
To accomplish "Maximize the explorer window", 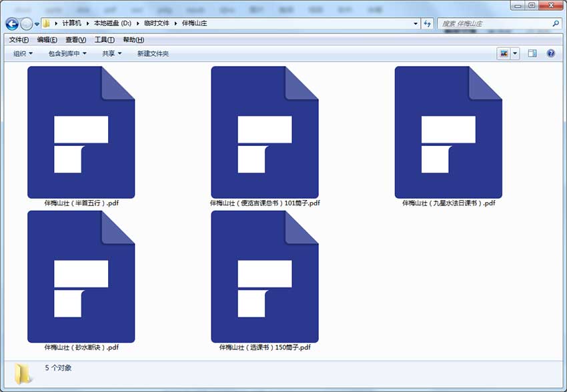I will tap(532, 5).
